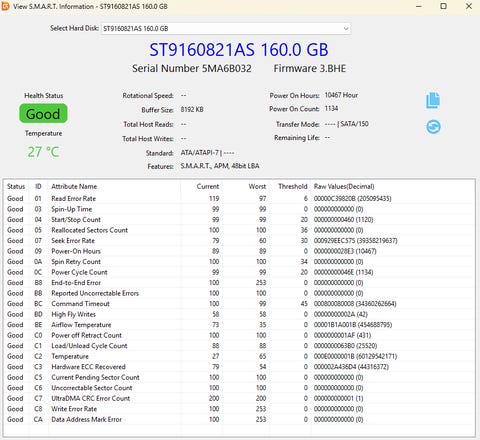Click the dropdown arrow of the disk selector
This screenshot has height=440, width=480.
pos(346,29)
